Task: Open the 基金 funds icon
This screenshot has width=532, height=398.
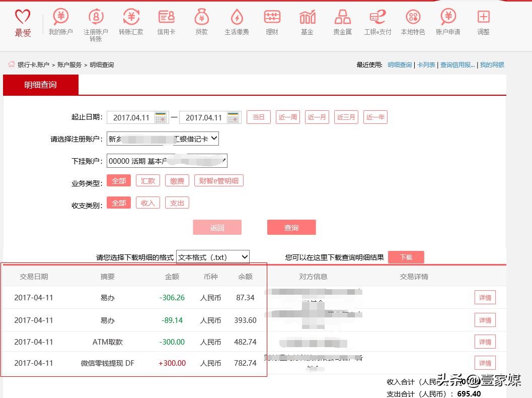Action: tap(307, 23)
